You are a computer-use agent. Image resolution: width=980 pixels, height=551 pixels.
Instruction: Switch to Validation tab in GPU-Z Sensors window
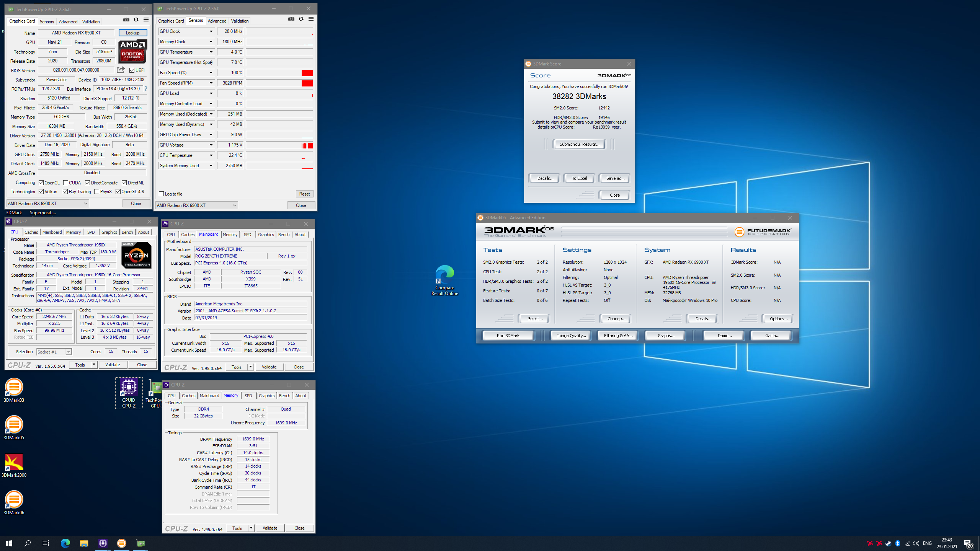pos(240,21)
